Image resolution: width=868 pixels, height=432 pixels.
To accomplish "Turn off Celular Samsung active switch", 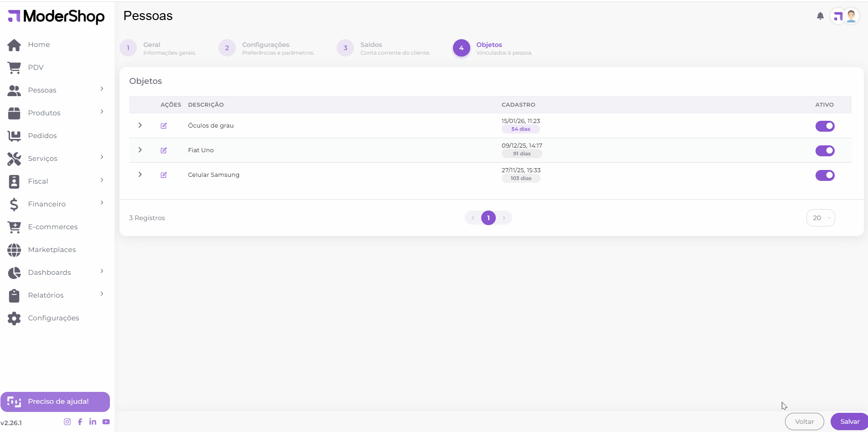I will coord(825,175).
